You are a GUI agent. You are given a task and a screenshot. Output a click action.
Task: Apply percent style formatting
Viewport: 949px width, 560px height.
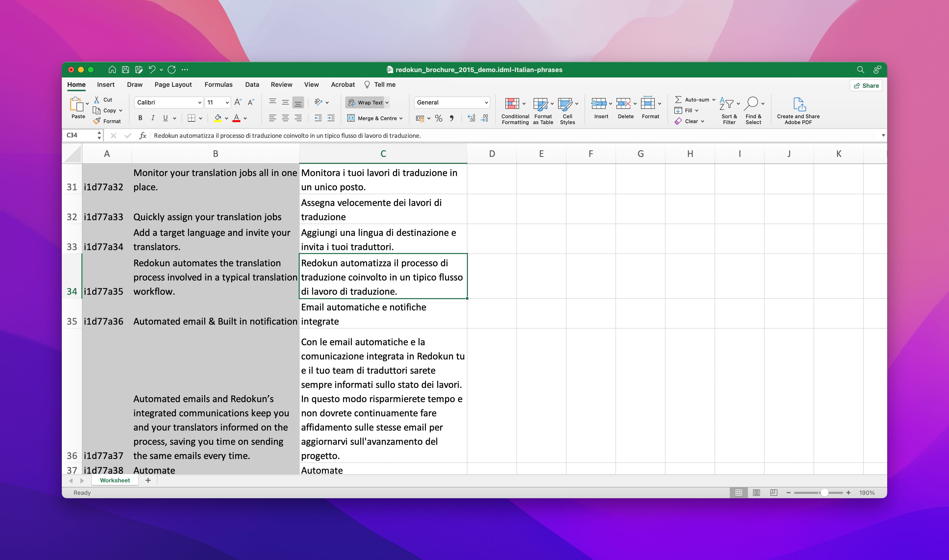click(x=438, y=118)
